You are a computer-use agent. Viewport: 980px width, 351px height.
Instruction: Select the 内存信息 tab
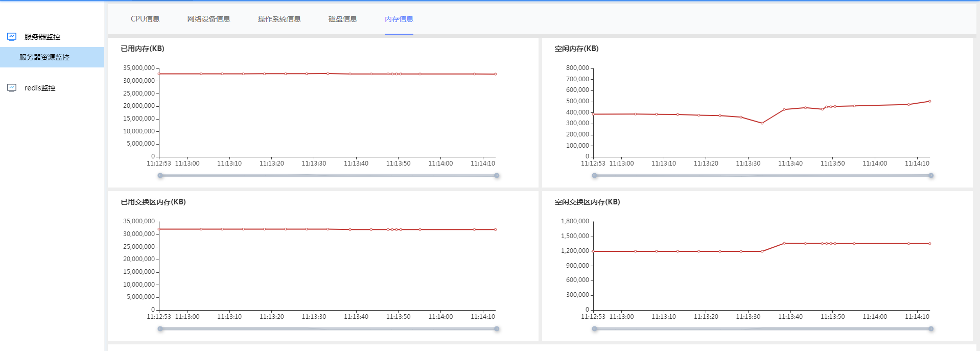click(x=399, y=19)
